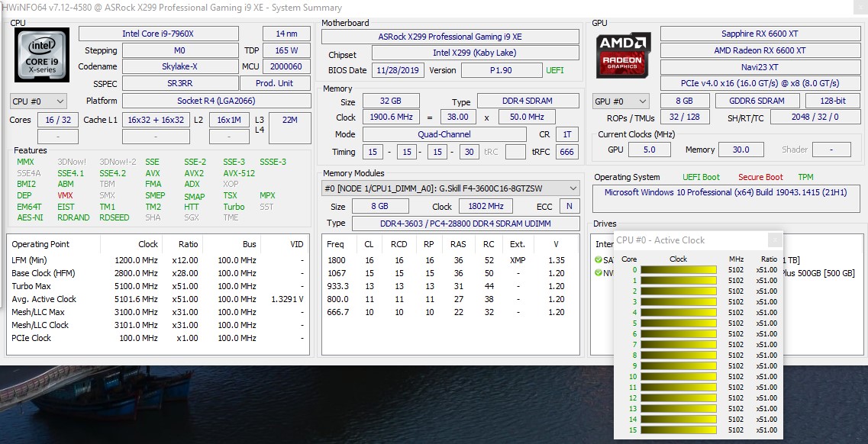Click the module clock 1802 MHz field
Screen dimensions: 868x444
coord(486,206)
